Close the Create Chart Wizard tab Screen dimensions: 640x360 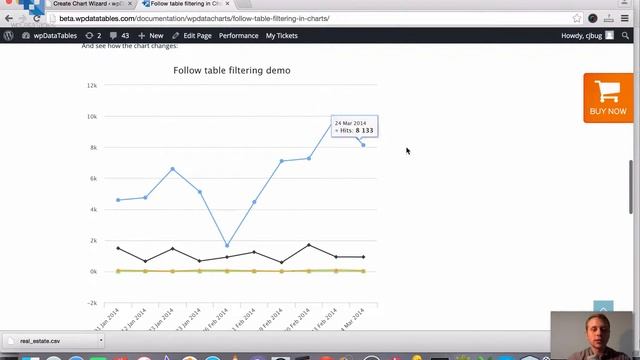pos(130,4)
